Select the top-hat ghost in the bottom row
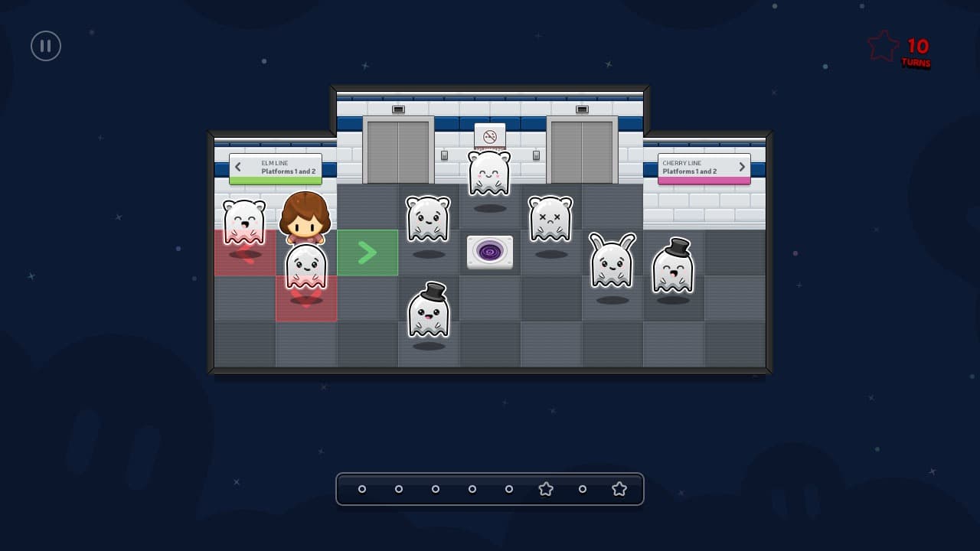 tap(429, 310)
